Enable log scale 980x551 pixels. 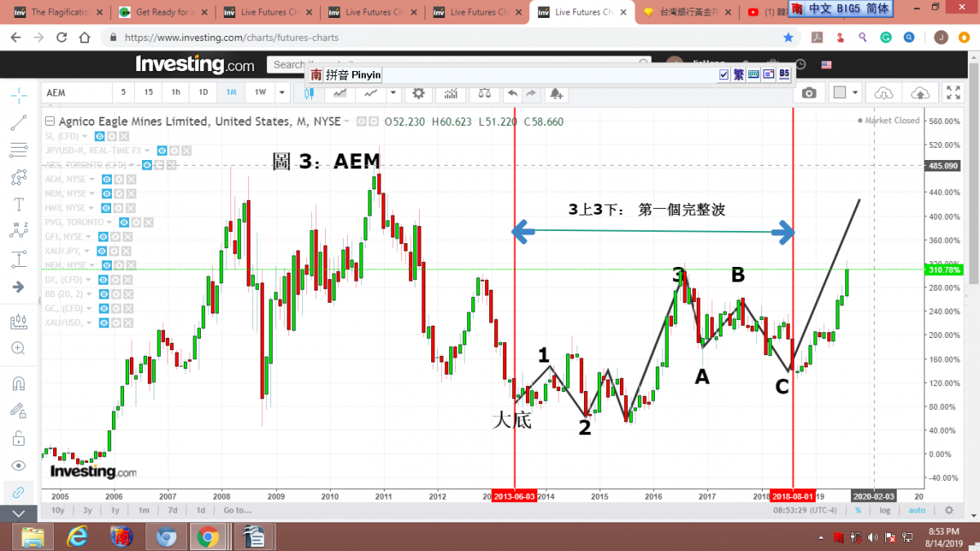884,510
